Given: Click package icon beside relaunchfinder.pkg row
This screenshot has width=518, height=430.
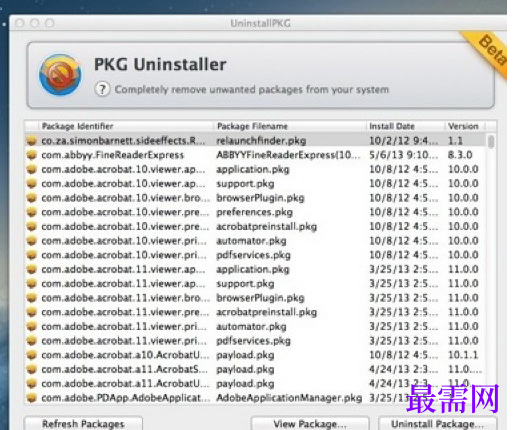Looking at the screenshot, I should (32, 141).
